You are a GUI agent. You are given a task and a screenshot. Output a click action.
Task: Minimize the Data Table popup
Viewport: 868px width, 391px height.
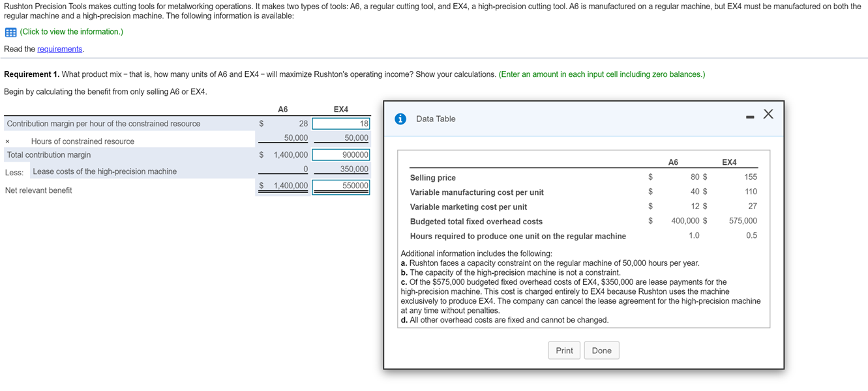click(x=750, y=117)
